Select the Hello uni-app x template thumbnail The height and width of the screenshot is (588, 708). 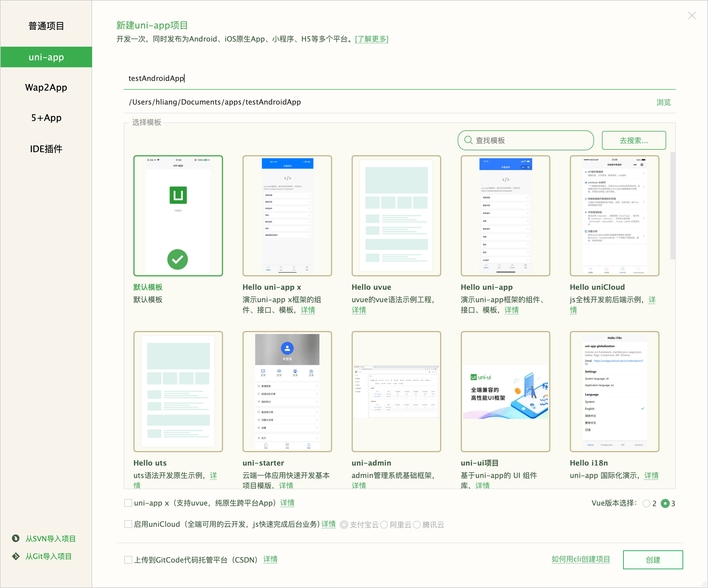287,216
